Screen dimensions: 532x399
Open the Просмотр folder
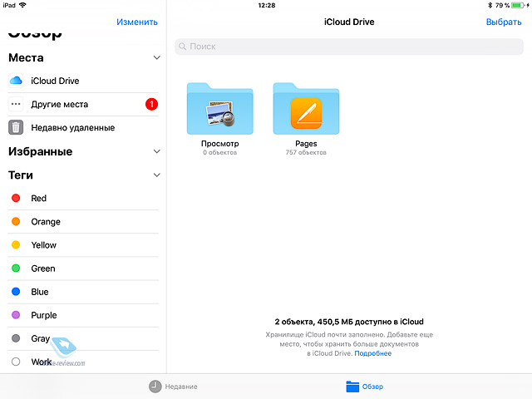219,109
